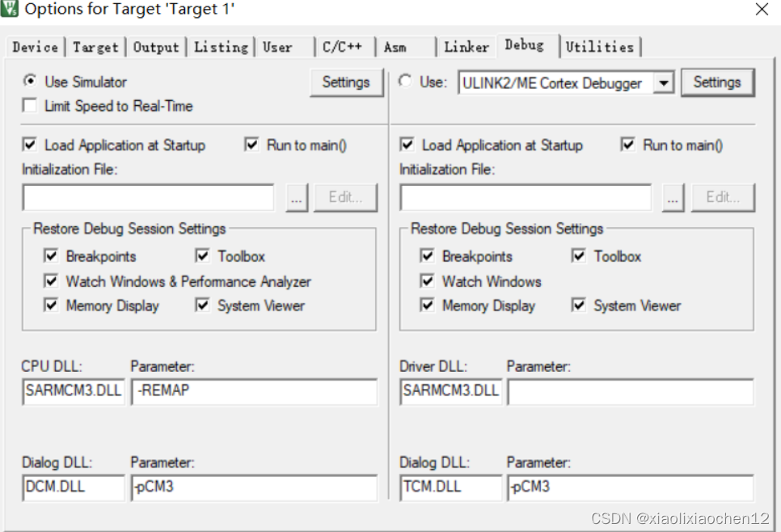Click hardware debugger initialization Edit button
The image size is (781, 532).
click(723, 198)
